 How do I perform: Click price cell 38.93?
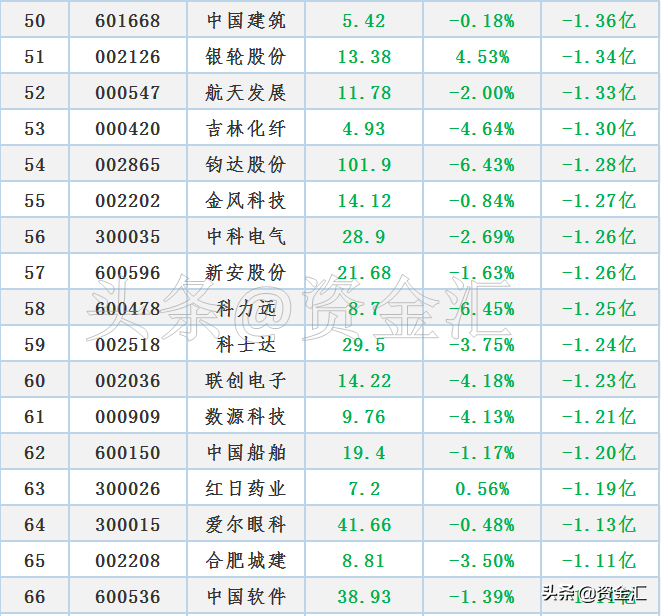click(x=364, y=597)
